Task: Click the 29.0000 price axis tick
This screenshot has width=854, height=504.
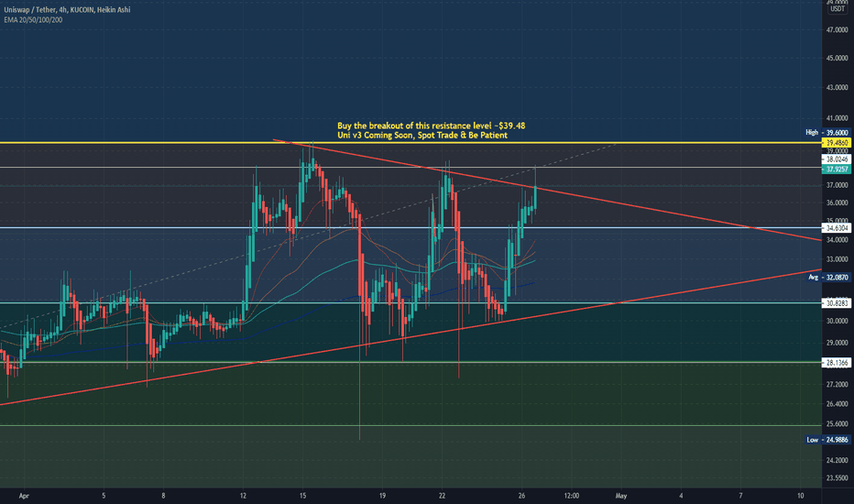Action: pyautogui.click(x=838, y=343)
